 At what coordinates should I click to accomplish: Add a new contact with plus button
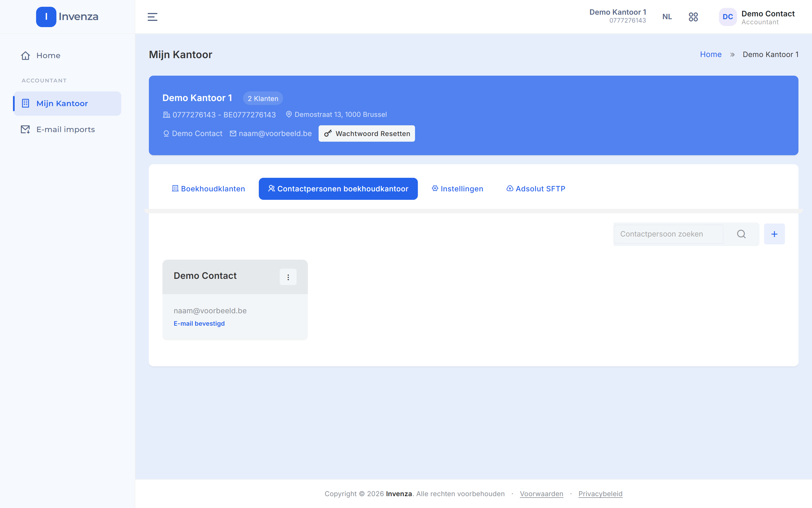774,234
